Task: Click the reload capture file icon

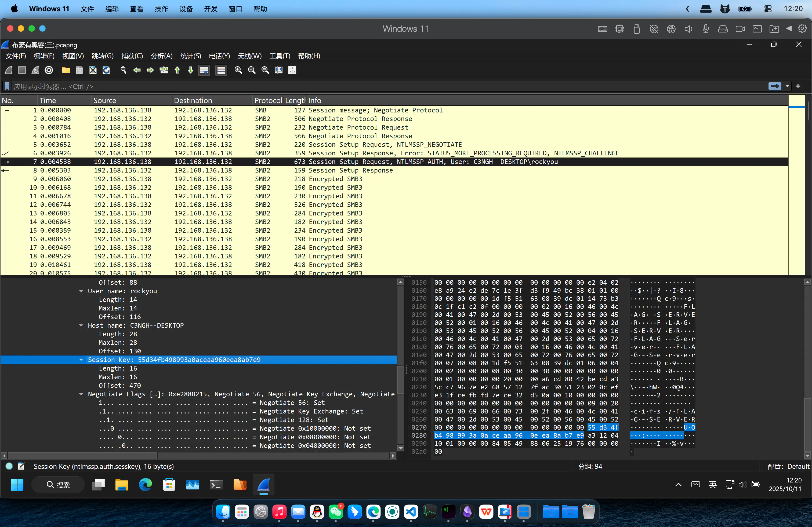Action: (106, 70)
